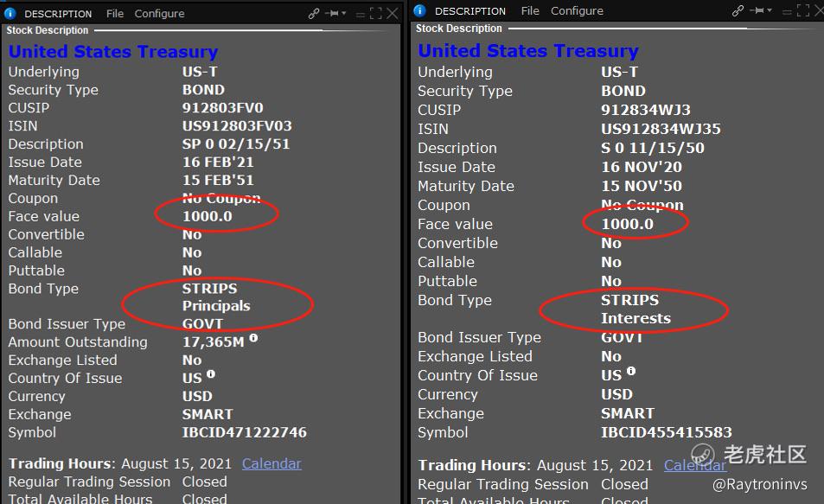Click description SP 0 02/15/51
This screenshot has height=504, width=824.
coord(236,144)
